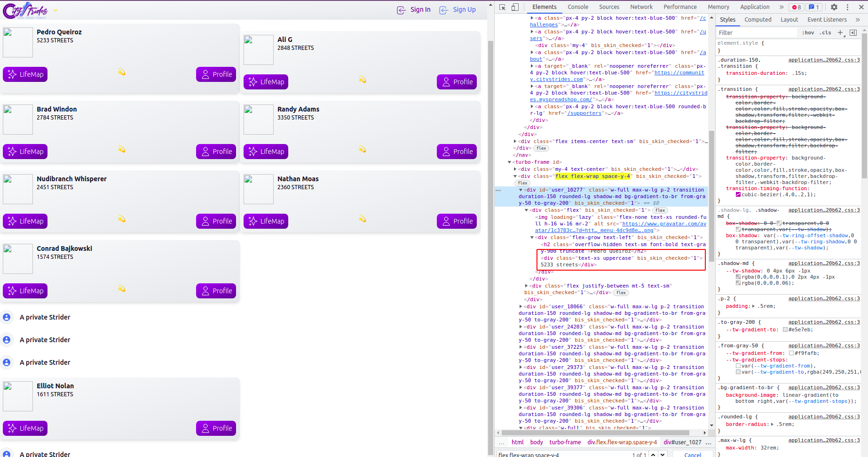Click the #f9fafb color swatch
The height and width of the screenshot is (457, 868).
(791, 353)
